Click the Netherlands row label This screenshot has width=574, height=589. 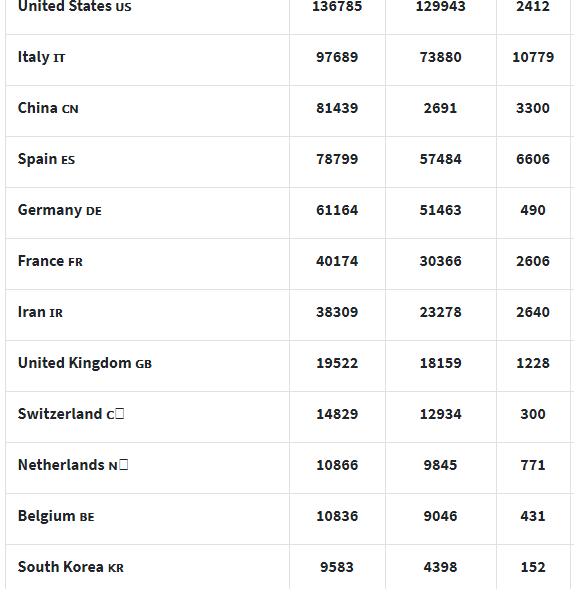[x=73, y=465]
